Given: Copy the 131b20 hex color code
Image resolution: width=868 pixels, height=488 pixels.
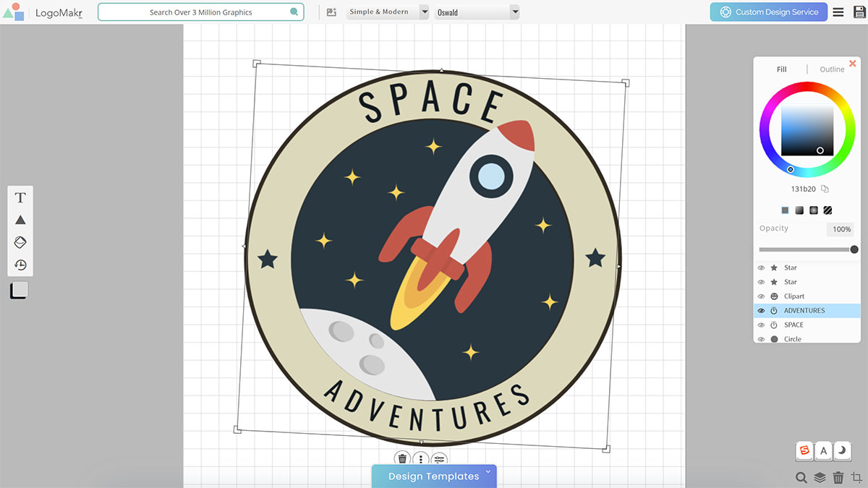Looking at the screenshot, I should click(x=825, y=189).
